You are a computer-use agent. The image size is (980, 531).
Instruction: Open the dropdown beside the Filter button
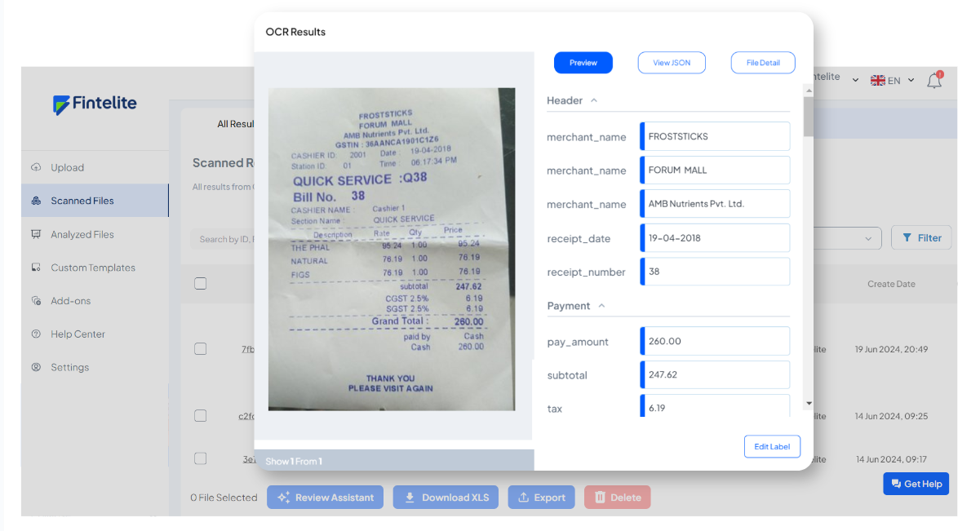click(867, 239)
